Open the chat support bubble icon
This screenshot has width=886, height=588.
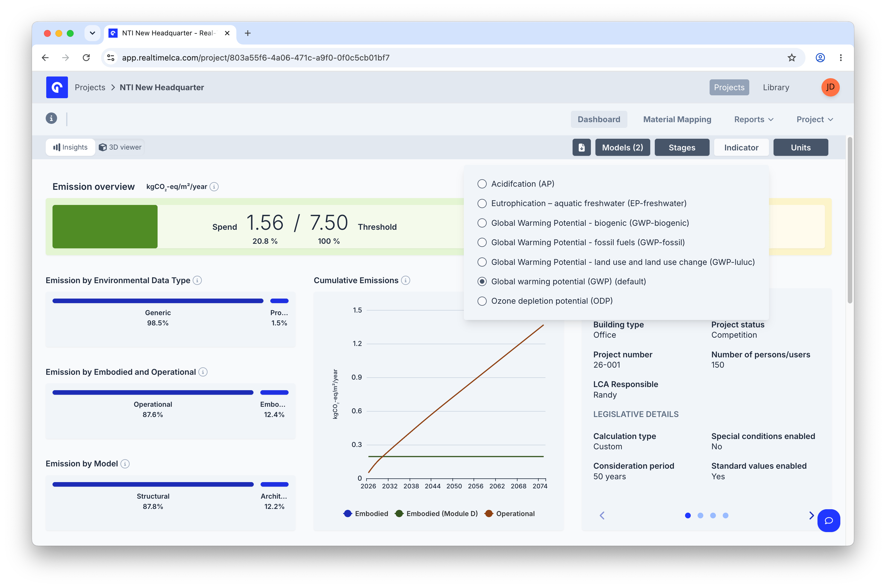(x=829, y=521)
